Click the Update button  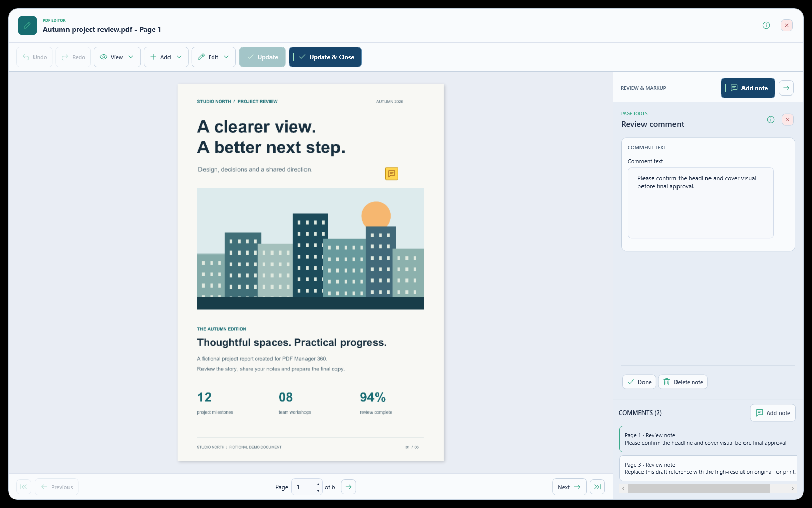click(x=262, y=57)
